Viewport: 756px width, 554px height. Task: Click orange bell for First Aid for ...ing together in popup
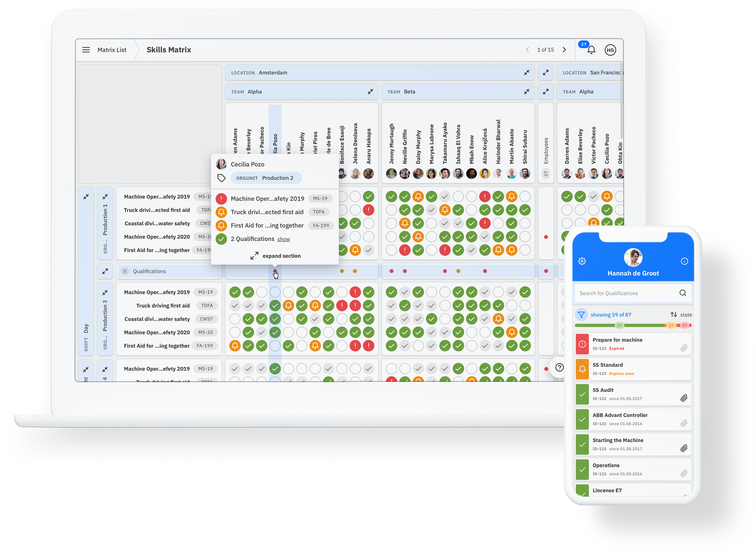point(221,225)
